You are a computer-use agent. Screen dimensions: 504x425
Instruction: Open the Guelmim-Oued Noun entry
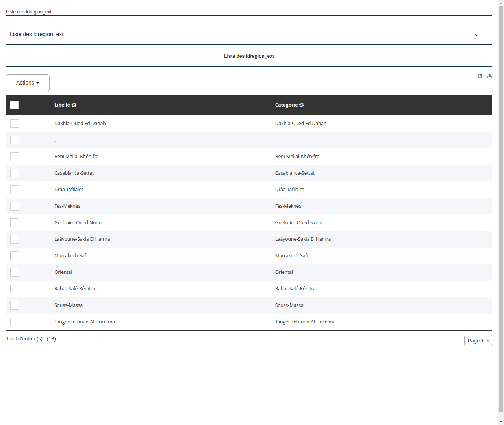pyautogui.click(x=78, y=222)
